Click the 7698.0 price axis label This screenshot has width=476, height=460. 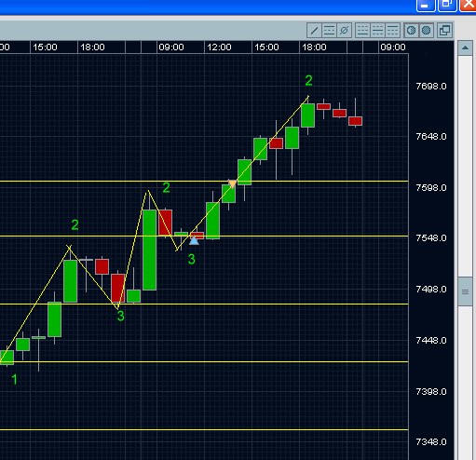click(431, 86)
